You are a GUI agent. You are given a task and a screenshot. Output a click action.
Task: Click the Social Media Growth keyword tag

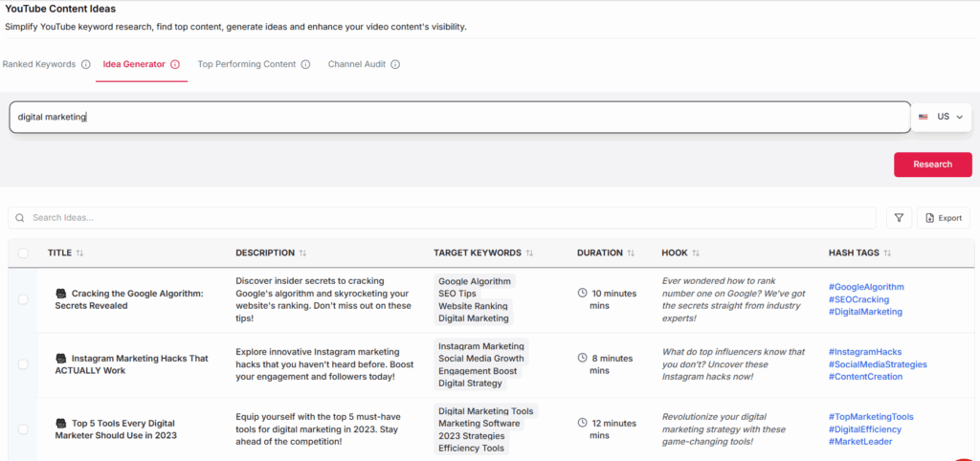tap(480, 359)
